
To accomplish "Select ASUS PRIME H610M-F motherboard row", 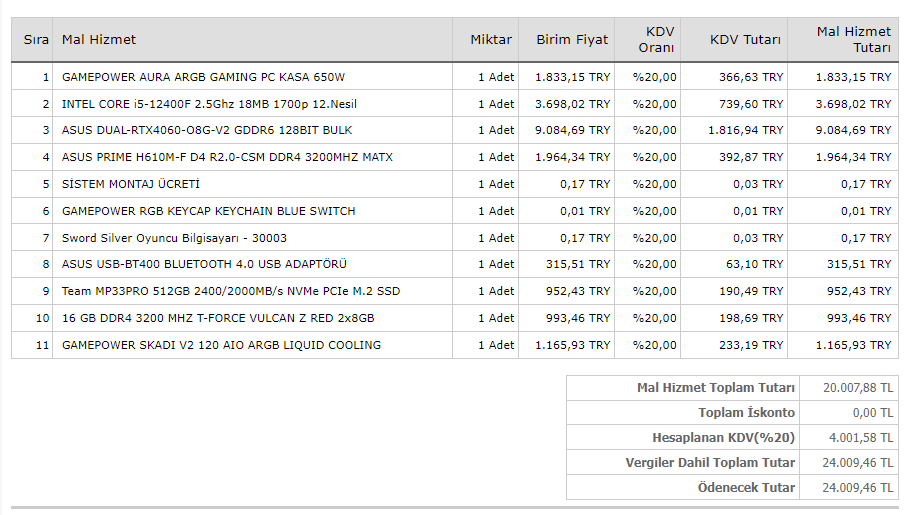I will (227, 157).
